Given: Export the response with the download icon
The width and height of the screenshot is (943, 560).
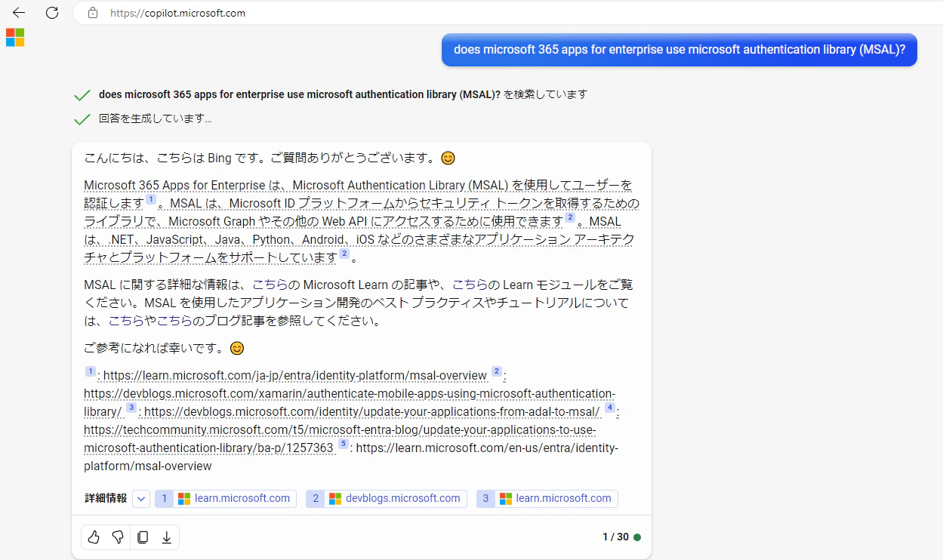Looking at the screenshot, I should pos(167,537).
